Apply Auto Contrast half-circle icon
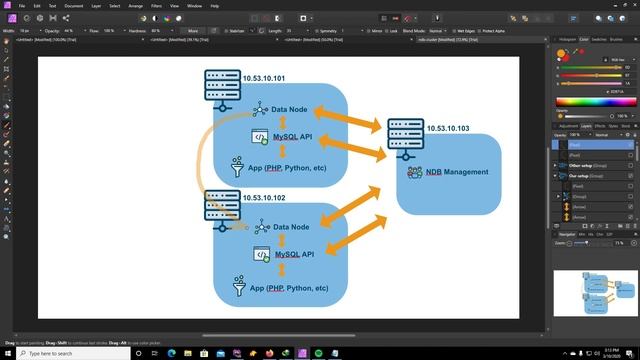This screenshot has height=360, width=640. 155,18
